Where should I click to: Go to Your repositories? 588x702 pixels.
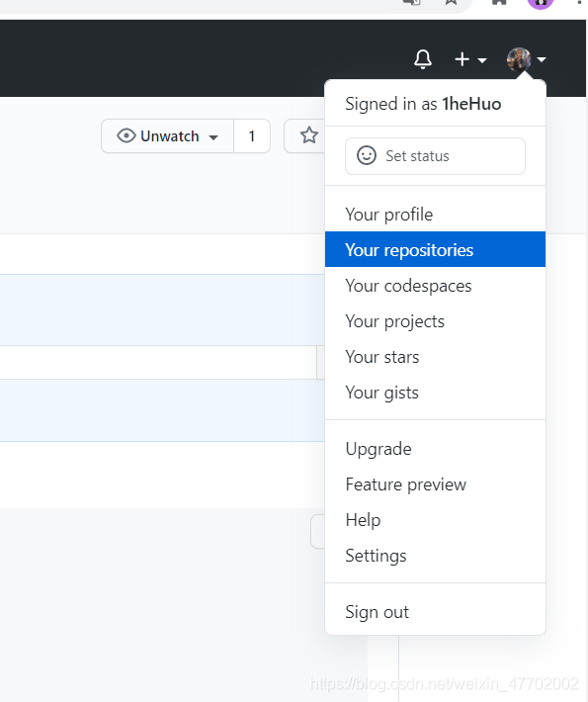pyautogui.click(x=435, y=249)
